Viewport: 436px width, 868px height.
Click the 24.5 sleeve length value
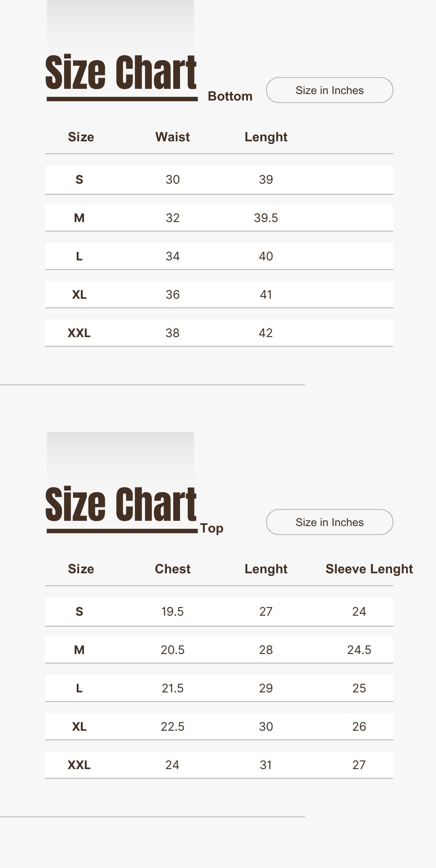(x=359, y=650)
